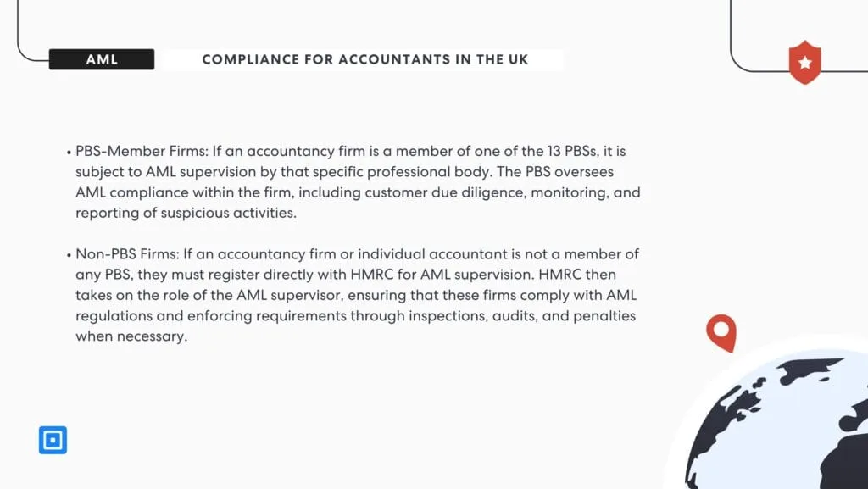Click the "when necessary." closing text
Viewport: 868px width, 489px height.
pyautogui.click(x=131, y=336)
